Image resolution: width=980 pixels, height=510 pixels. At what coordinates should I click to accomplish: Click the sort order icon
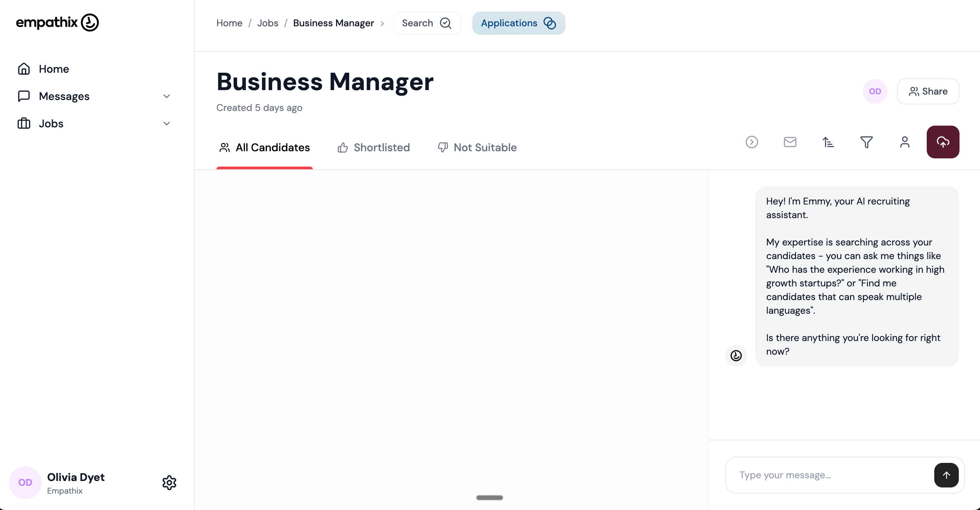tap(828, 142)
